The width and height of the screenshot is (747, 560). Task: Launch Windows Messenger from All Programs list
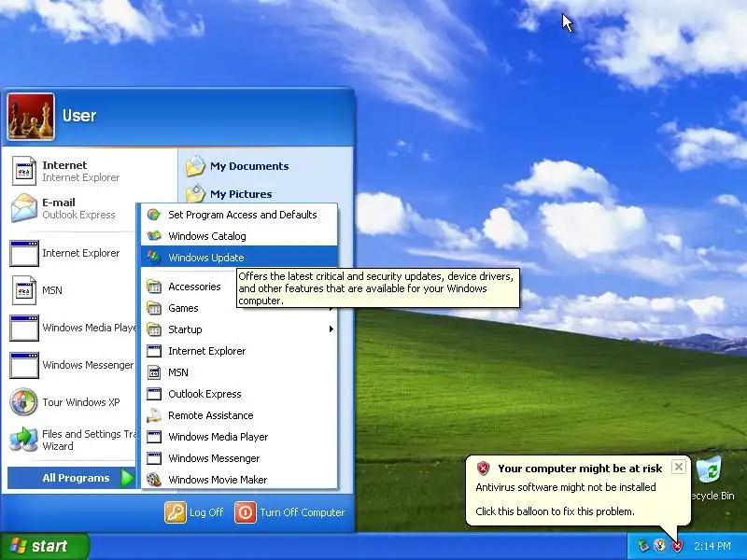pos(239,458)
